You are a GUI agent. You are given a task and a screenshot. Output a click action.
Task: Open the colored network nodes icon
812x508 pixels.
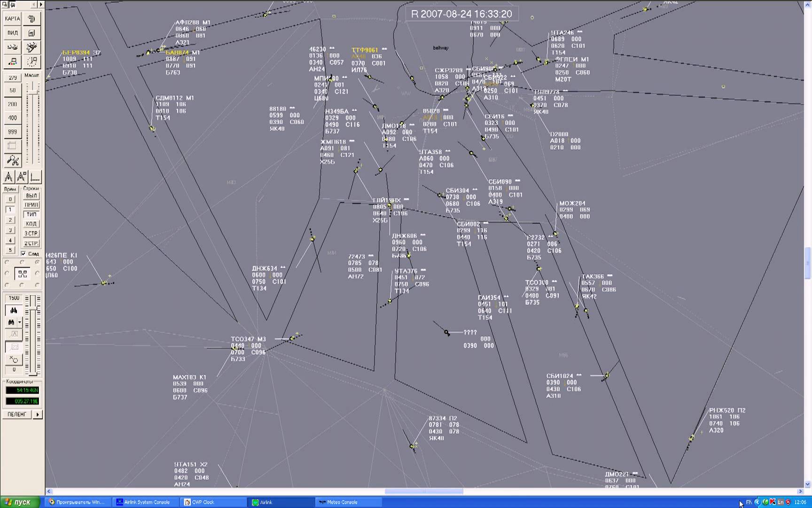(x=13, y=62)
